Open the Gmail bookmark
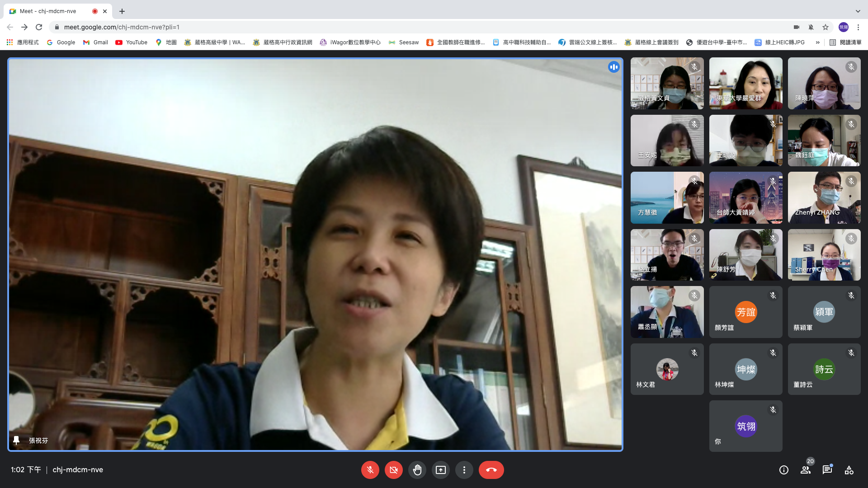Viewport: 868px width, 488px height. pos(95,42)
